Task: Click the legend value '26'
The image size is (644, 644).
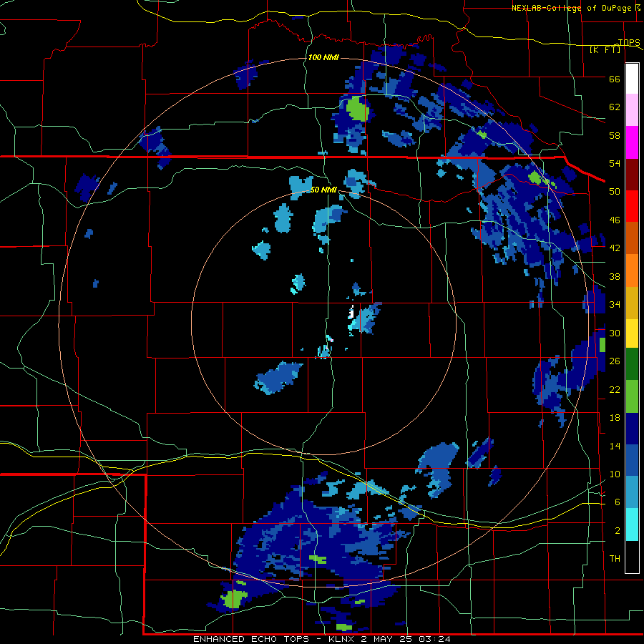Action: tap(615, 361)
